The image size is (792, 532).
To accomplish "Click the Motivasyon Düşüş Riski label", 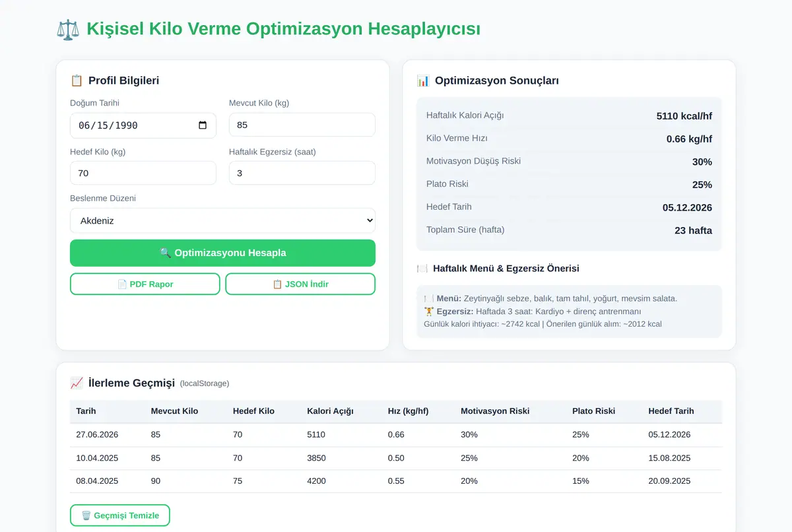I will (473, 161).
